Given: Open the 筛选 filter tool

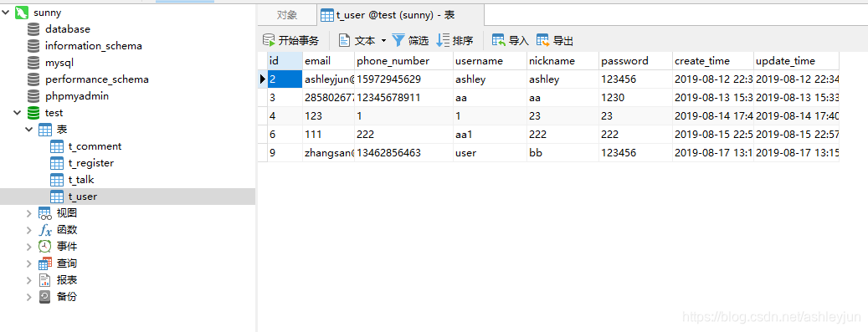Looking at the screenshot, I should pyautogui.click(x=410, y=40).
